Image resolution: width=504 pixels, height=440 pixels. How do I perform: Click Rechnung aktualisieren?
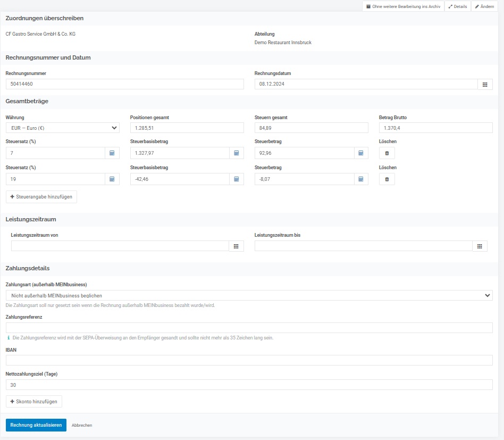pyautogui.click(x=36, y=425)
